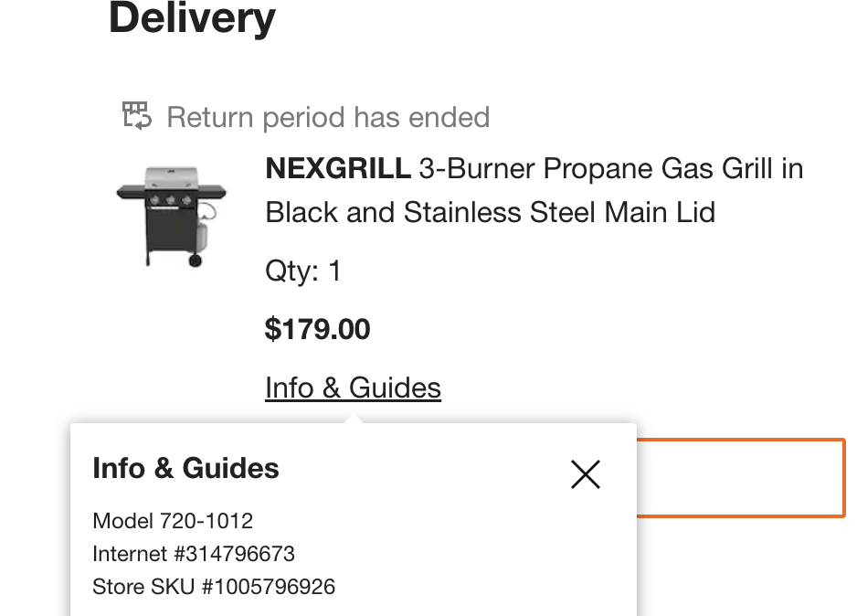Select the Store SKU #1005796926 line
Image resolution: width=857 pixels, height=616 pixels.
pos(214,587)
